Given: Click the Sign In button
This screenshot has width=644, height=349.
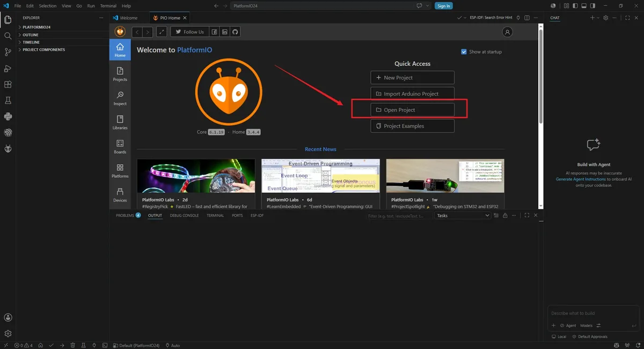Looking at the screenshot, I should coord(443,6).
